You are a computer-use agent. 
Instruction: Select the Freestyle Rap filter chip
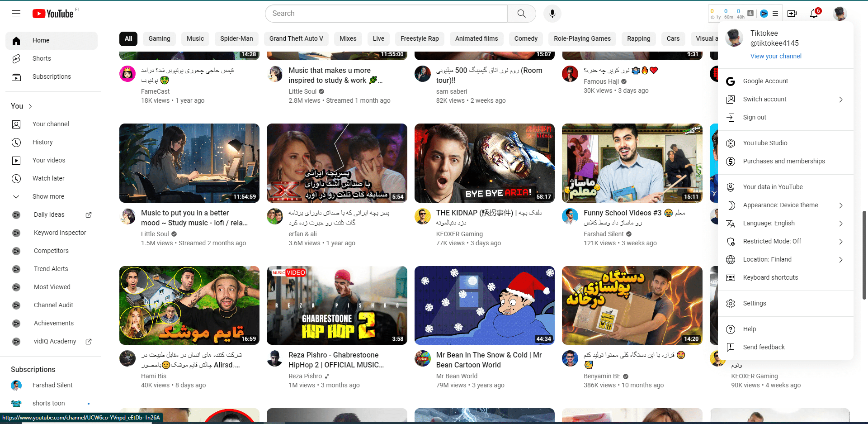click(419, 38)
